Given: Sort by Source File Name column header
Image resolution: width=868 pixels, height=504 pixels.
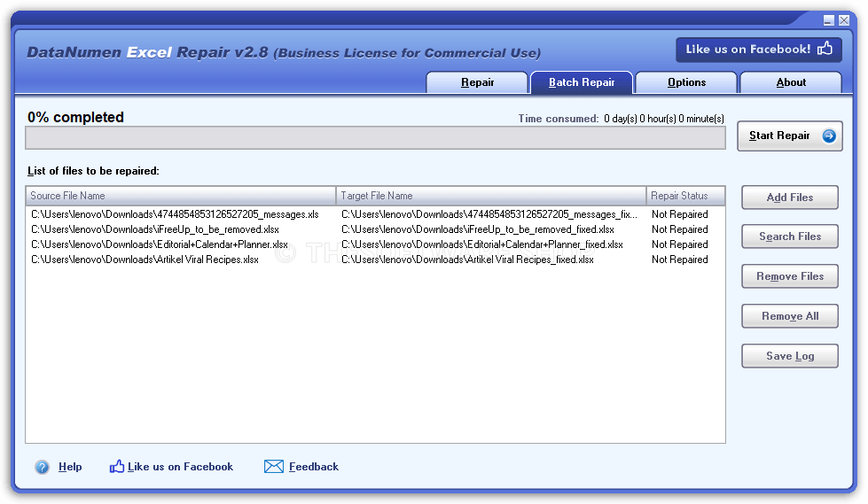Looking at the screenshot, I should click(x=181, y=196).
